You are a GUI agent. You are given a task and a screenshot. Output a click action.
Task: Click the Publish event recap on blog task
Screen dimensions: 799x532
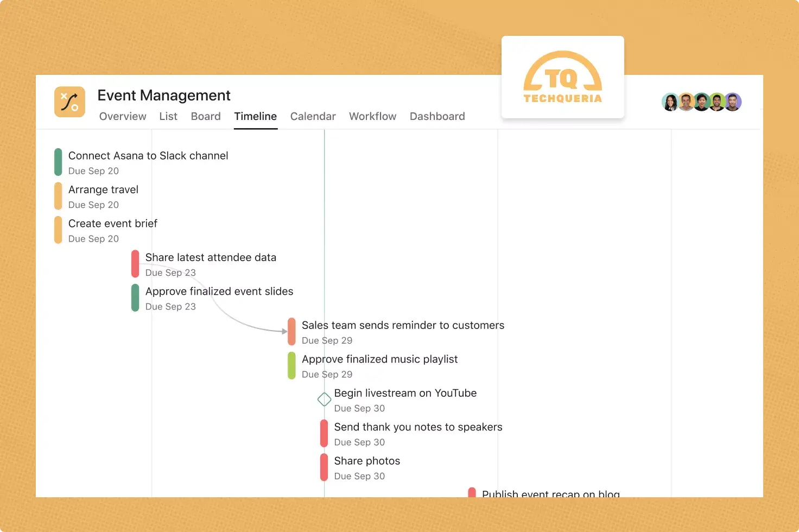(x=550, y=493)
